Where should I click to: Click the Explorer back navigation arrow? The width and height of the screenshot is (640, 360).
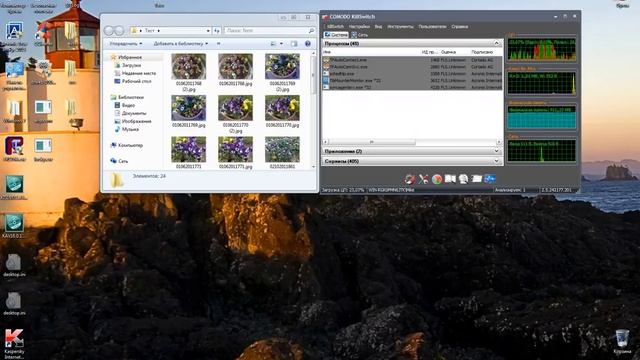click(109, 31)
